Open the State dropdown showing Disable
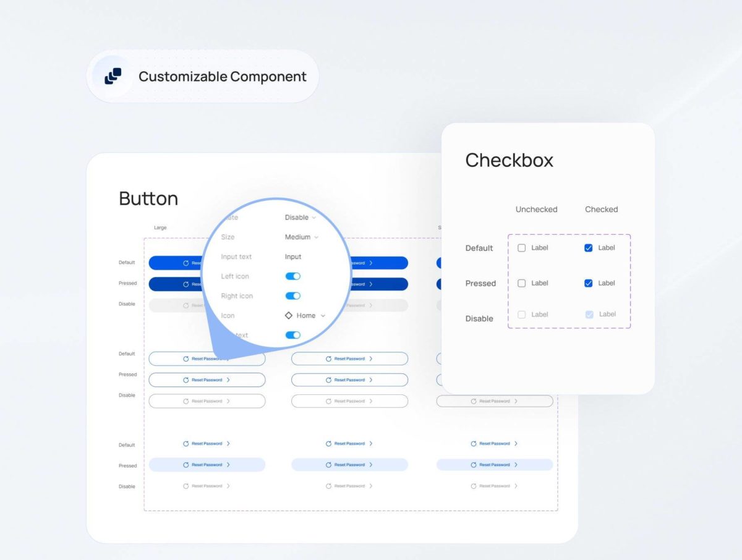Screen dimensions: 742x560 click(x=300, y=218)
